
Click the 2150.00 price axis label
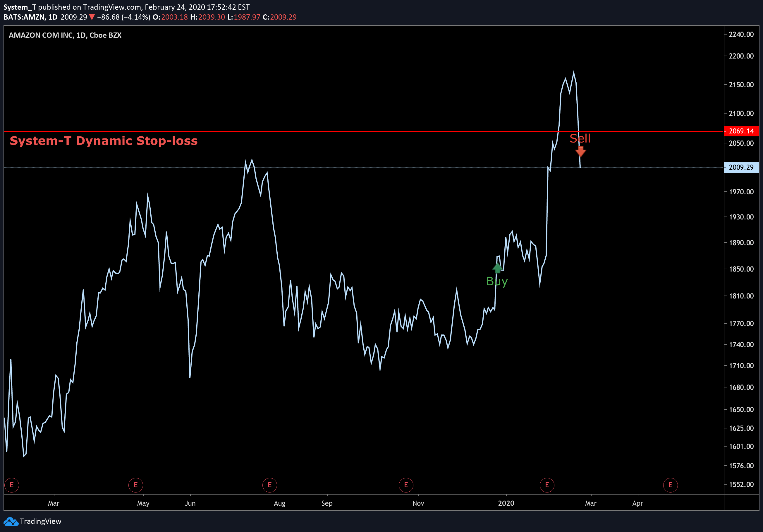coord(741,85)
